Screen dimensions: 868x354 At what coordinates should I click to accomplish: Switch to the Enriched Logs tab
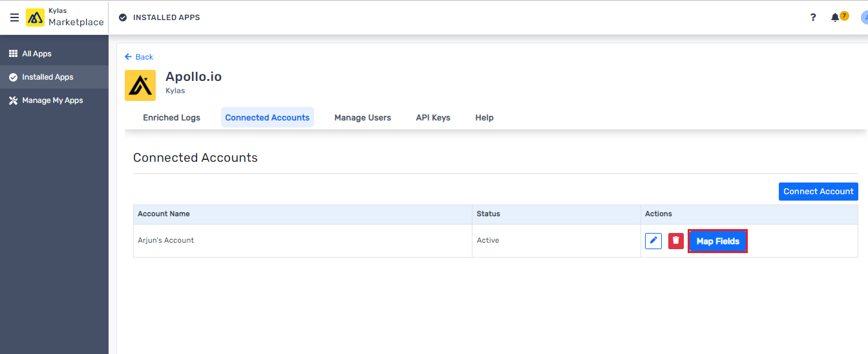171,118
